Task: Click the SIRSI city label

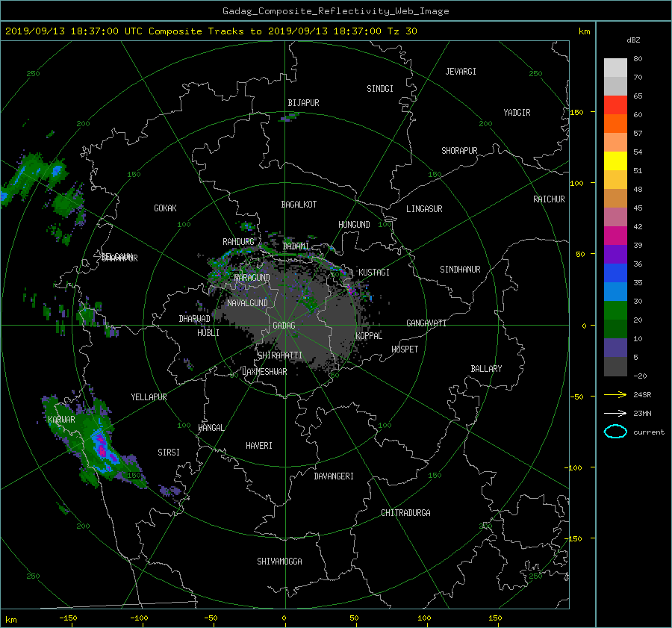Action: pyautogui.click(x=169, y=453)
